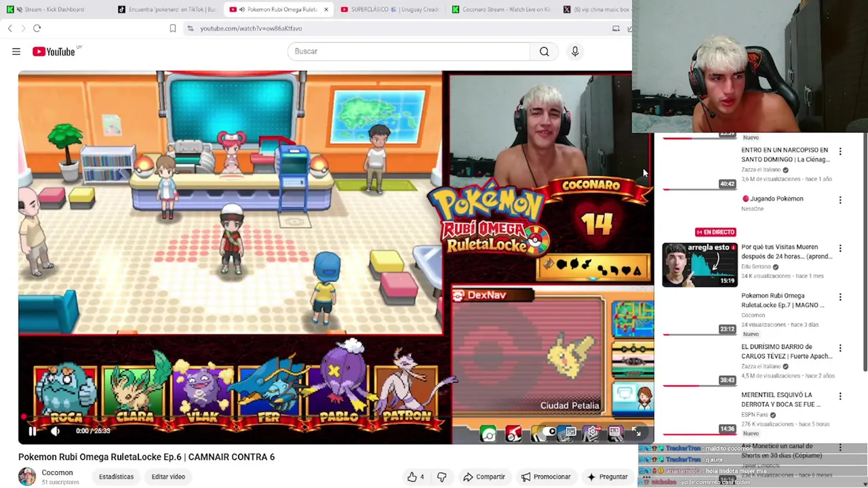The height and width of the screenshot is (488, 868).
Task: Switch to the TikTok 'pokenaro' tab
Action: [x=166, y=9]
